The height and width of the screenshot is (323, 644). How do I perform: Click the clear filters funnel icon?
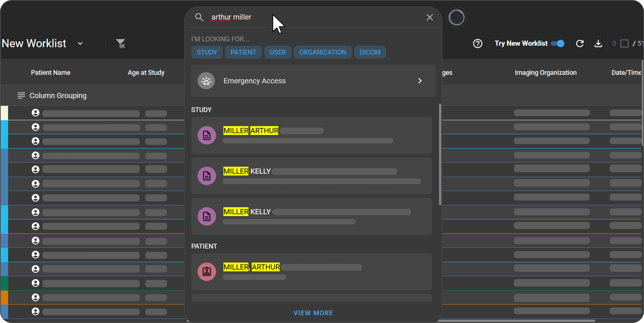coord(121,44)
